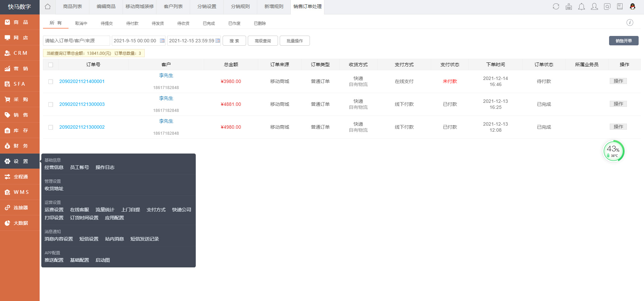Focus the order number search input field
This screenshot has height=301, width=644.
(x=76, y=41)
